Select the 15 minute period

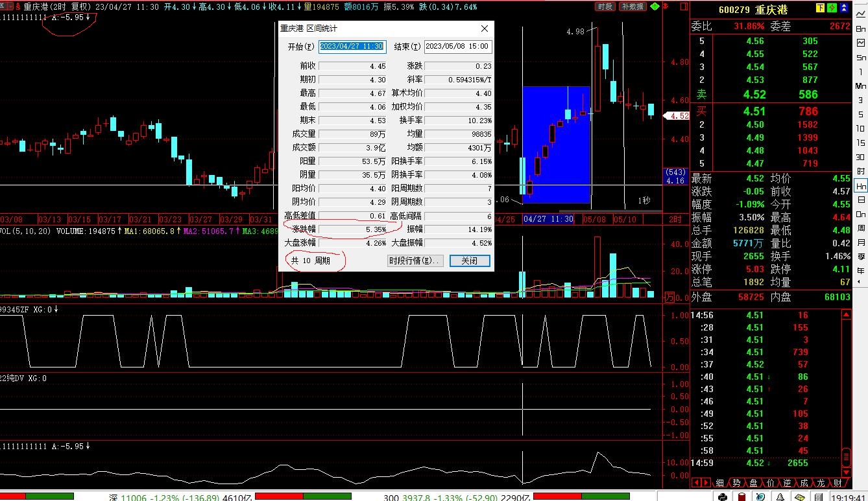(x=861, y=143)
